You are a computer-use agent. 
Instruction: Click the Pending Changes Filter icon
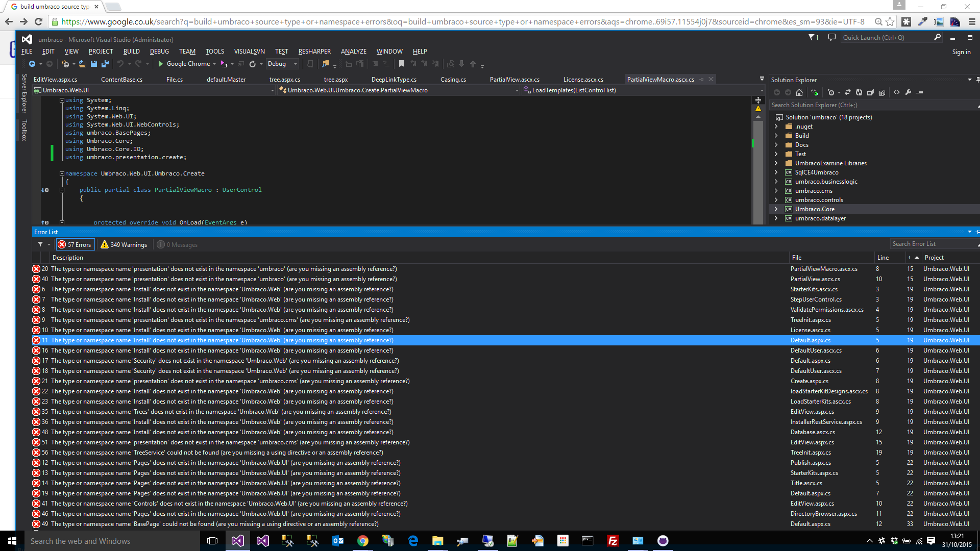click(831, 92)
